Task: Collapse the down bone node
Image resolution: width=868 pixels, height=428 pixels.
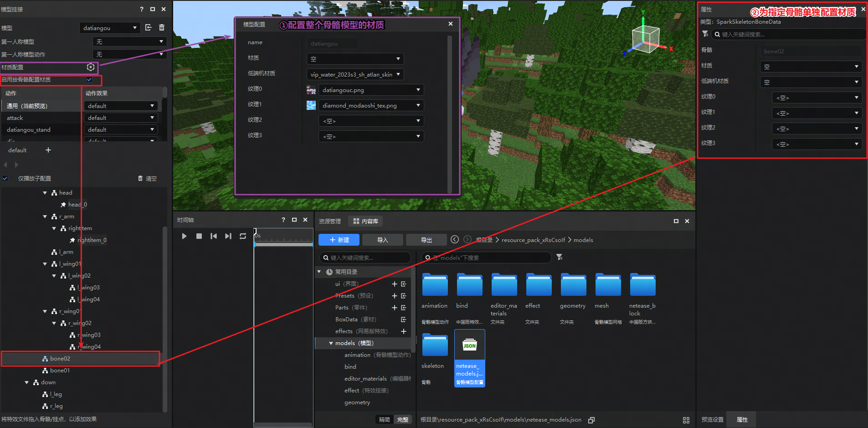Action: (27, 383)
